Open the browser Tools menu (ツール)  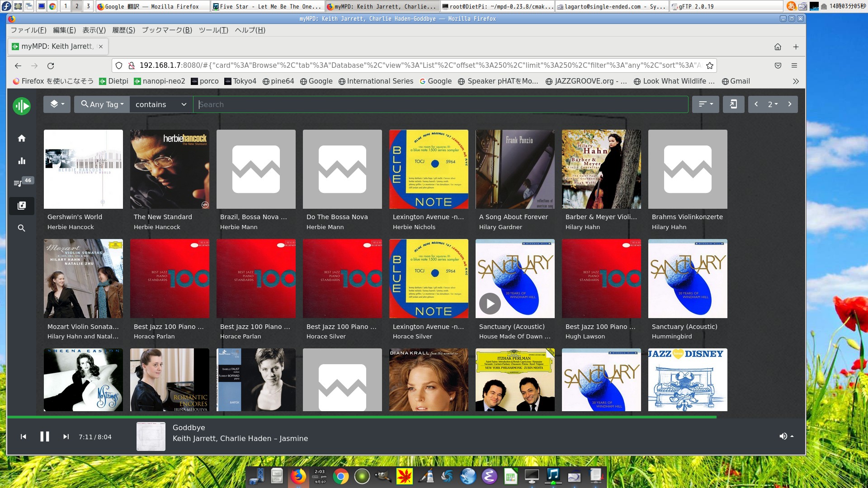pyautogui.click(x=213, y=30)
